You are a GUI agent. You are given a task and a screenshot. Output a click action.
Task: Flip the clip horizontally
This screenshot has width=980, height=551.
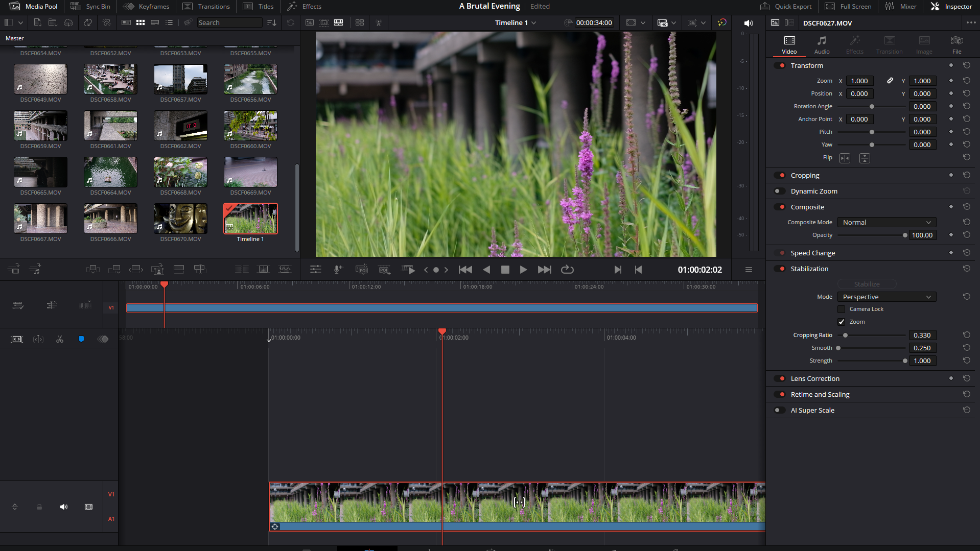tap(845, 158)
